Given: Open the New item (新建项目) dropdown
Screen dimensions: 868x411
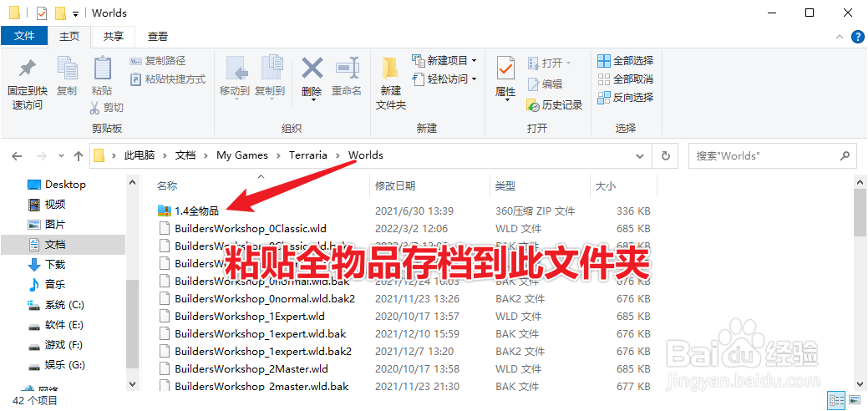Looking at the screenshot, I should pos(444,60).
